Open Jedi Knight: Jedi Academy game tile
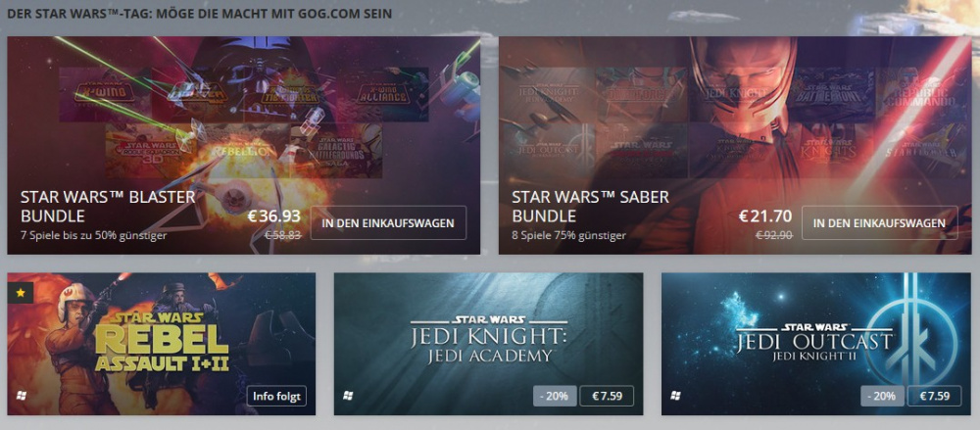Screen dimensions: 980x430 pos(488,344)
